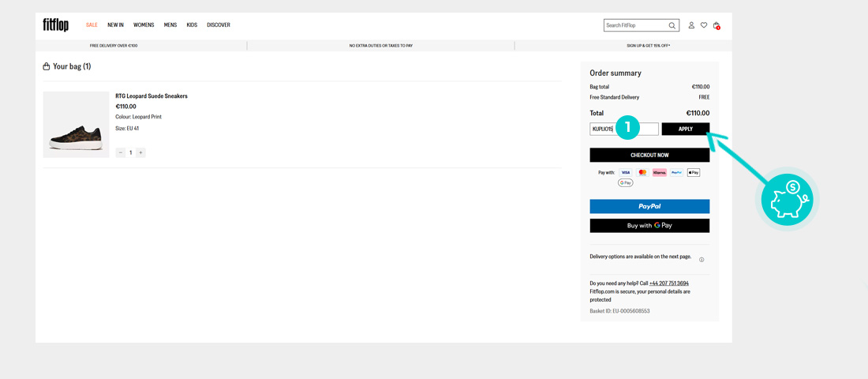Decrease sneaker quantity with minus button
Image resolution: width=868 pixels, height=379 pixels.
tap(121, 152)
